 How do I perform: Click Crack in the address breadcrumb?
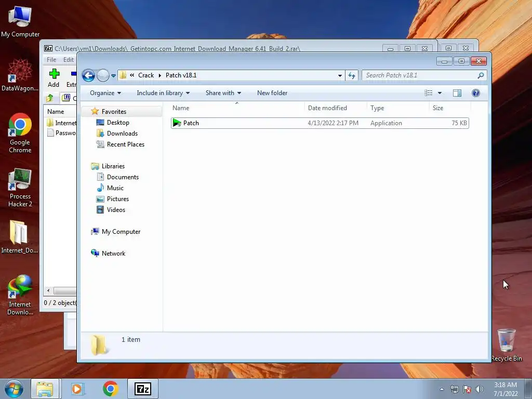point(146,75)
